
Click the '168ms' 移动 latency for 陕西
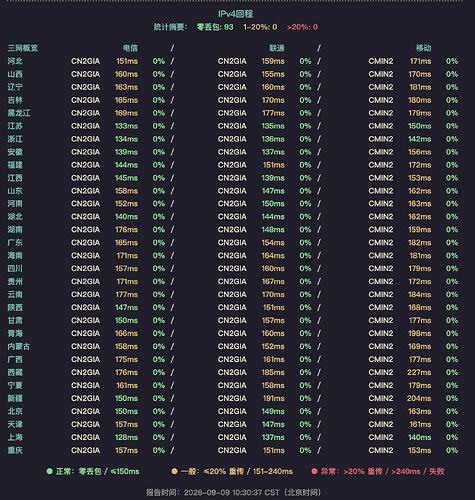420,308
